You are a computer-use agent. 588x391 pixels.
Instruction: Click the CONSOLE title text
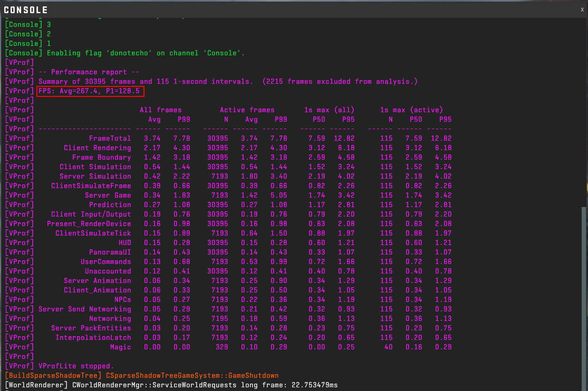pos(26,10)
